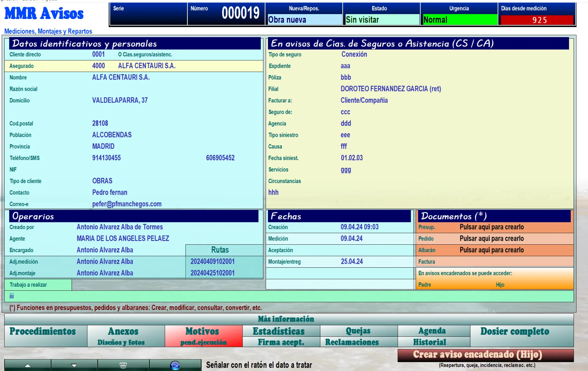Select the Estado field Sin visitar
588x371 pixels.
382,20
